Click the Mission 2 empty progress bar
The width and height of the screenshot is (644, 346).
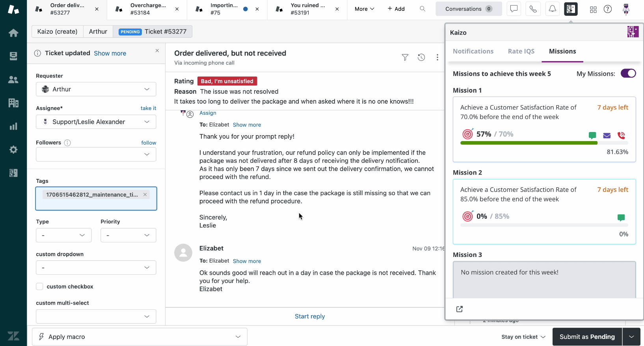544,225
